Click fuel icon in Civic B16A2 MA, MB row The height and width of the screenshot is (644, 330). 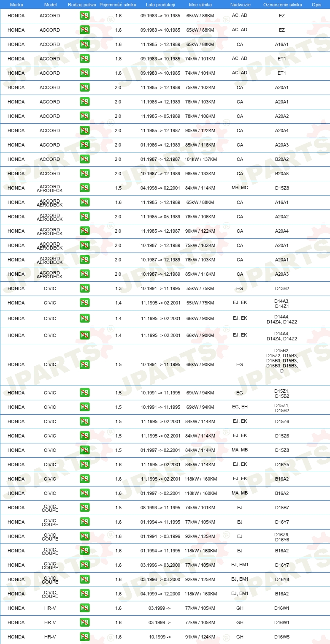pos(84,493)
